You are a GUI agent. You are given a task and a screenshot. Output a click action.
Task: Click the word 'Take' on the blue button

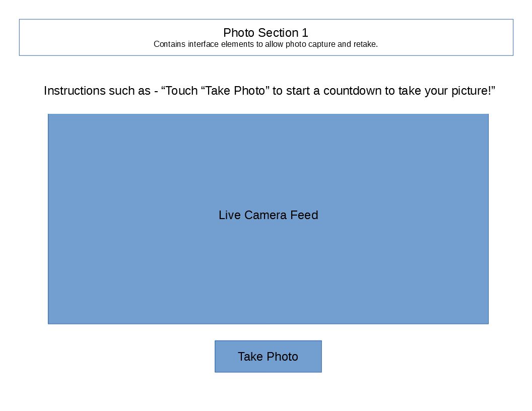pyautogui.click(x=250, y=357)
